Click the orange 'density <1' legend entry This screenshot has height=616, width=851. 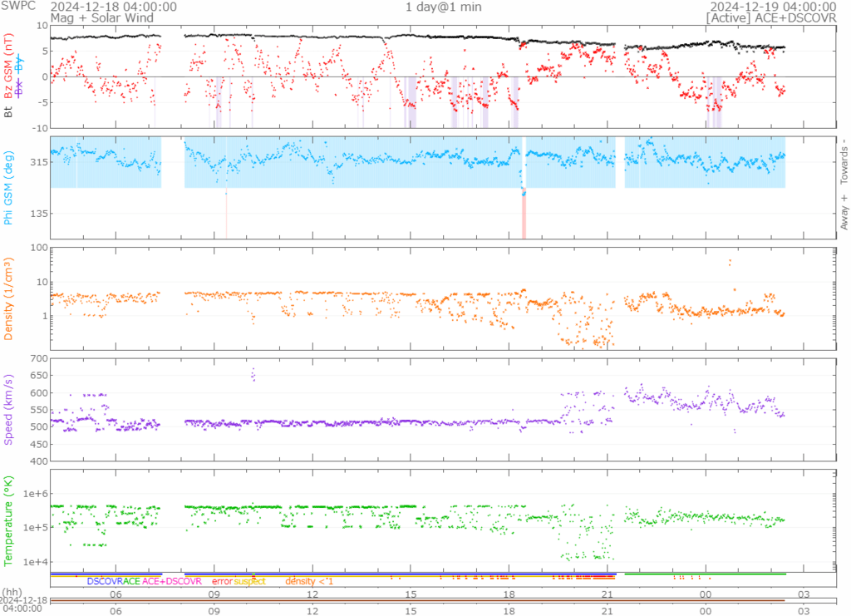click(x=309, y=581)
